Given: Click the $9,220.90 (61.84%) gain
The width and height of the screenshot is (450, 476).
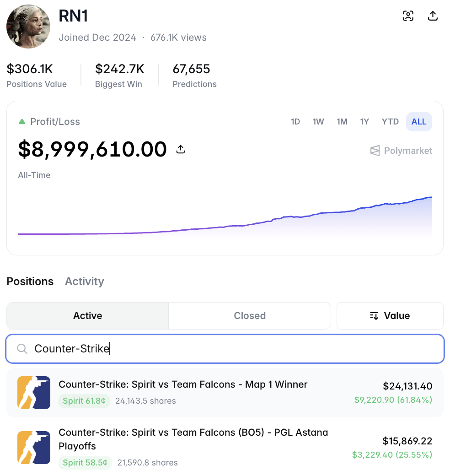Looking at the screenshot, I should [x=393, y=400].
